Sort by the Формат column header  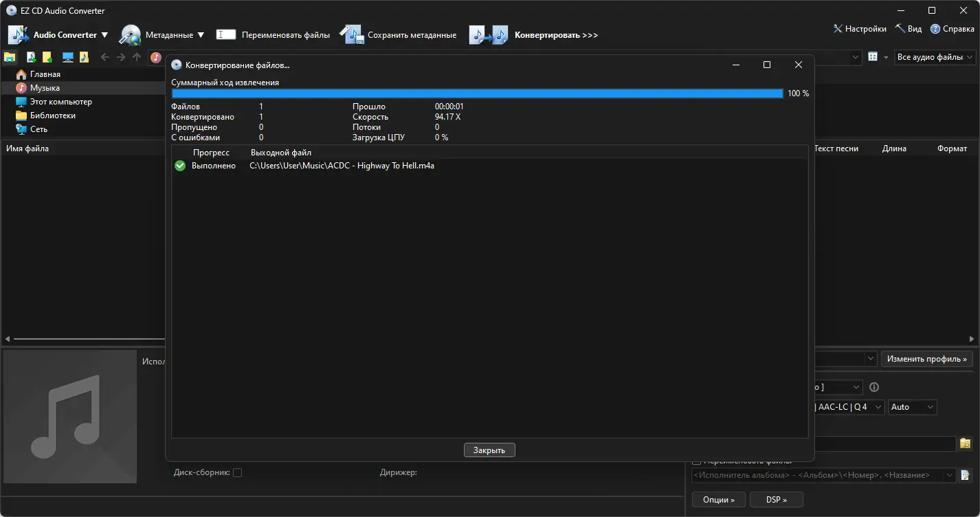click(952, 148)
